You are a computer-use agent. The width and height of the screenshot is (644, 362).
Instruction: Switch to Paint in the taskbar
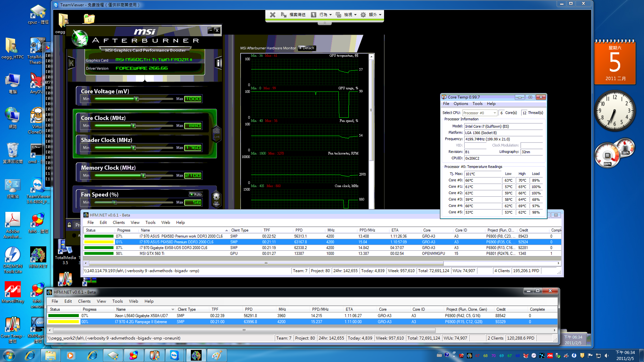pyautogui.click(x=216, y=355)
